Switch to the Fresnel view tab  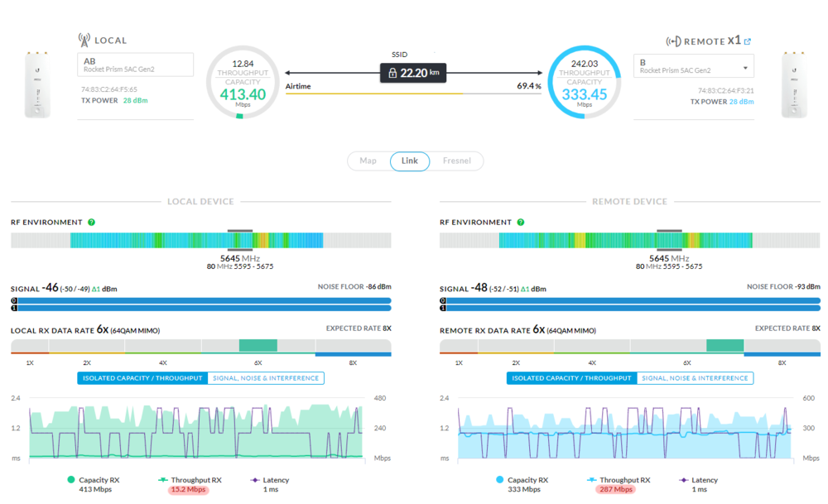(x=456, y=161)
